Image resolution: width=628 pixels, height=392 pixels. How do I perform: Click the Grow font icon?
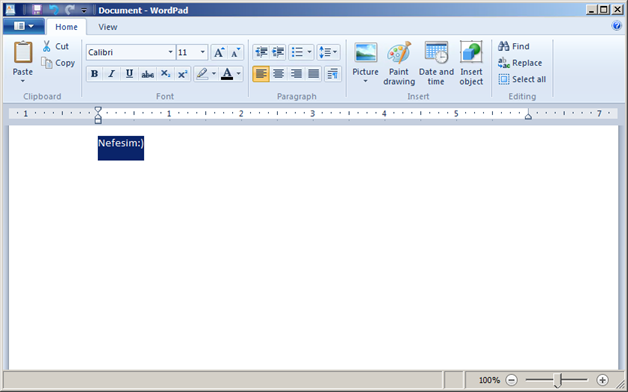[219, 52]
